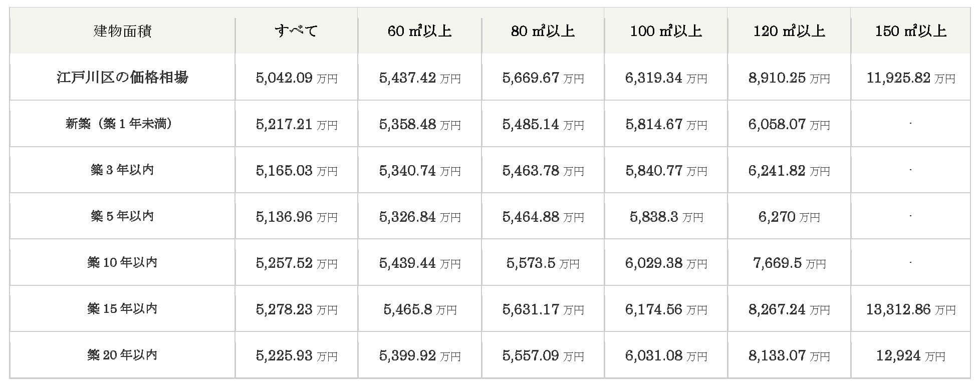Select the 150㎡以上 column header
This screenshot has height=390, width=980.
click(910, 31)
